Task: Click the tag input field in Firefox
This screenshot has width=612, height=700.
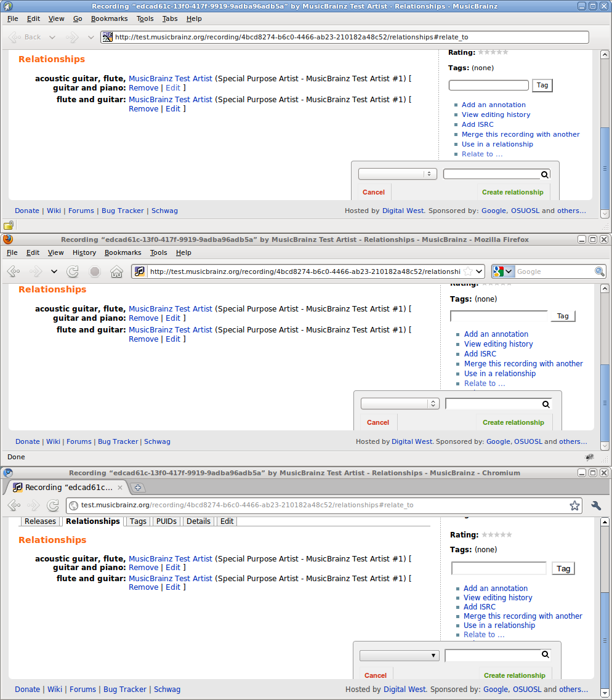Action: tap(499, 316)
